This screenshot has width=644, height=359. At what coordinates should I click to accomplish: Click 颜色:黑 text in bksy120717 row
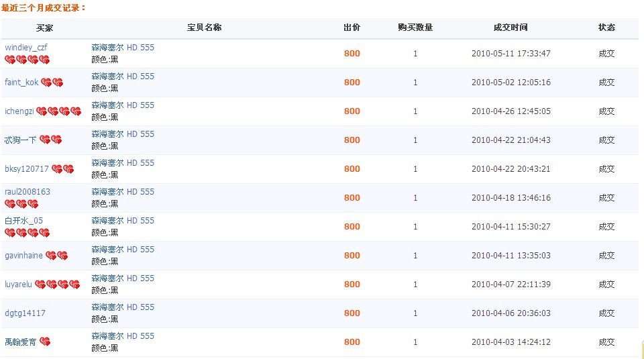point(105,175)
